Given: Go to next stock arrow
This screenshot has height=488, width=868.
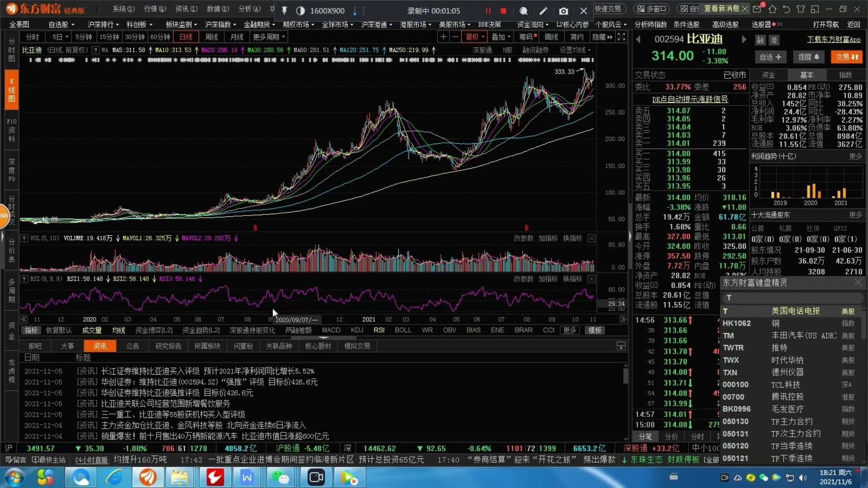Looking at the screenshot, I should (x=744, y=40).
